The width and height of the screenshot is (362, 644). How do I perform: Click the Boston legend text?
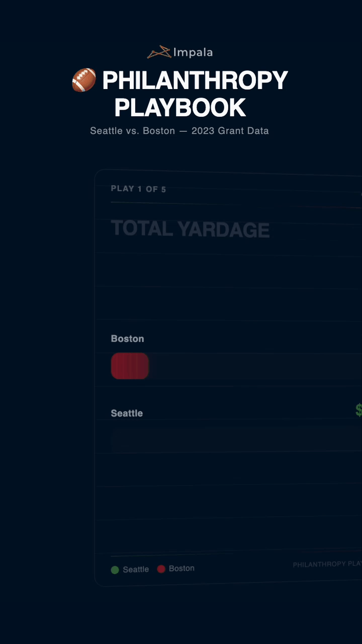(182, 569)
